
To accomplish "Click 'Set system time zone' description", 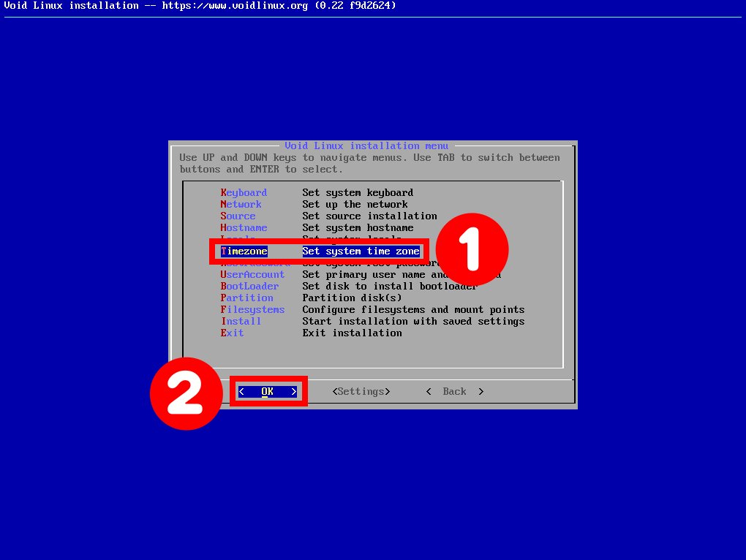I will (361, 251).
